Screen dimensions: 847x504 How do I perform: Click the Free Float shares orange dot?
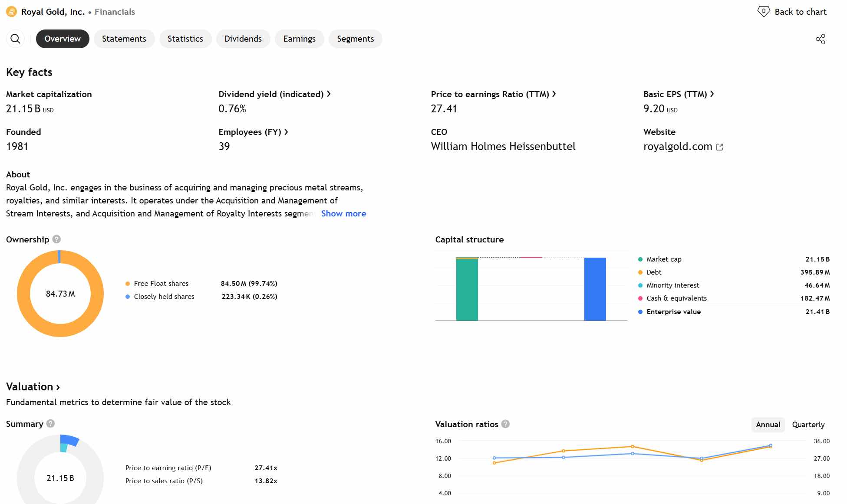(x=128, y=284)
